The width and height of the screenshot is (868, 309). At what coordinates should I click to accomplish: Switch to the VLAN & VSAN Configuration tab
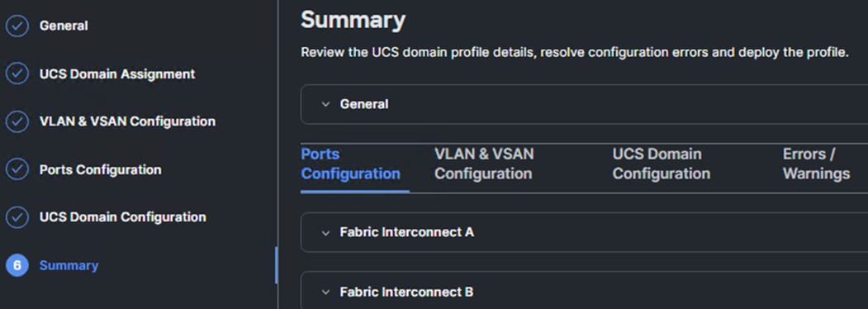[x=484, y=164]
